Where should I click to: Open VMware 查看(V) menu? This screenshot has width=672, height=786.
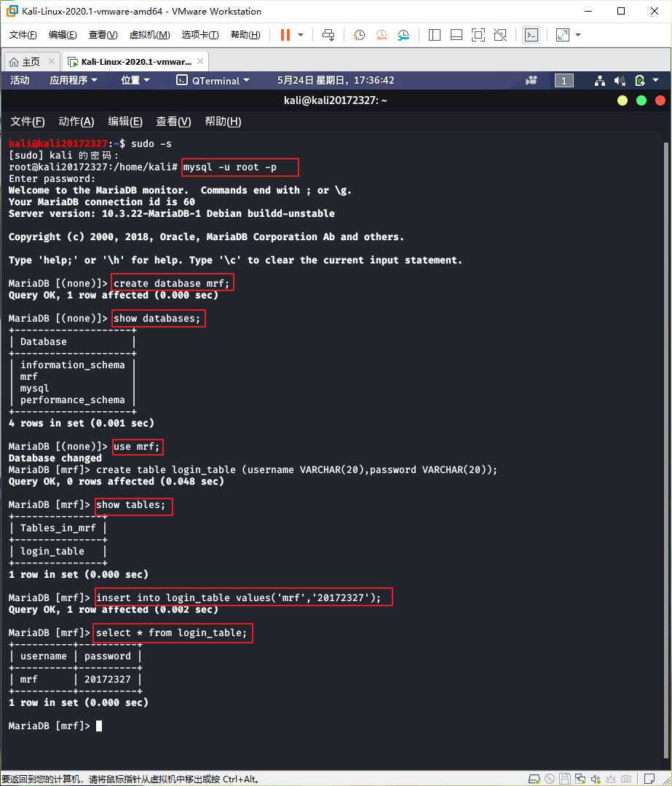(x=103, y=35)
